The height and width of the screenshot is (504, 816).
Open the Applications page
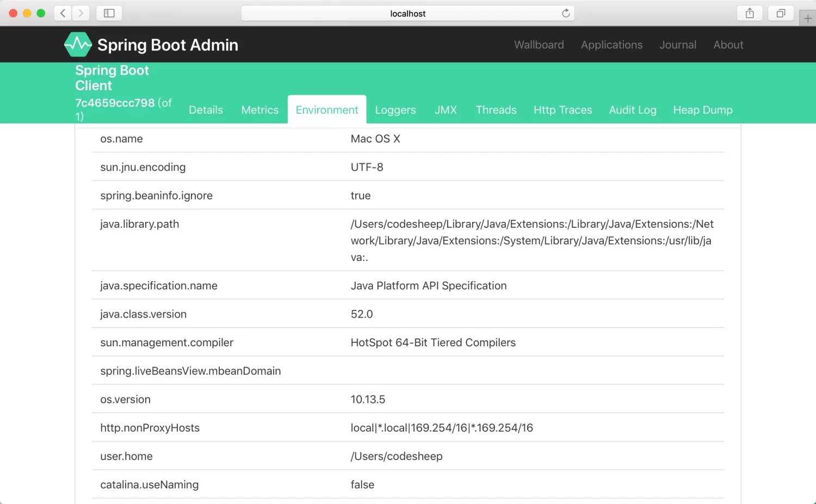(611, 45)
